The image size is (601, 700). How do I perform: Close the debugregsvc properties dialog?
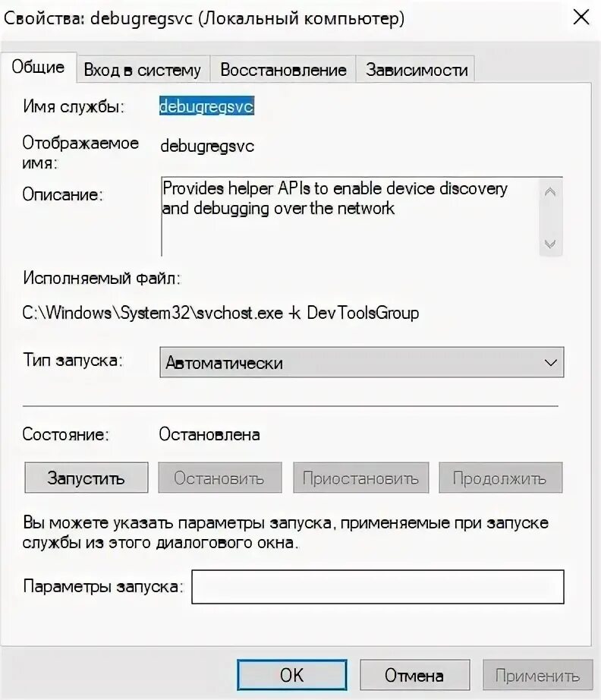[581, 18]
